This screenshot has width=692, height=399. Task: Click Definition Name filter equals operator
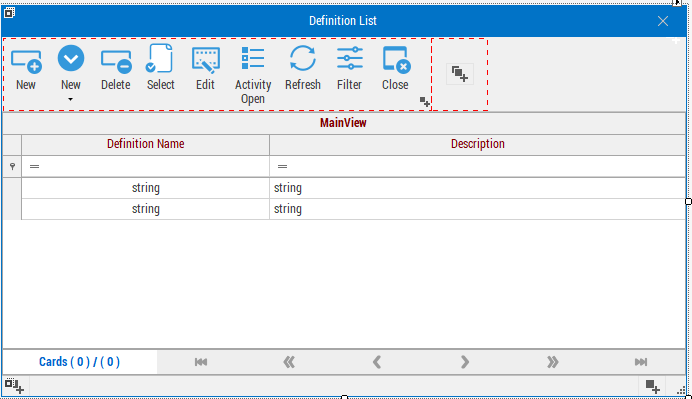tap(34, 166)
